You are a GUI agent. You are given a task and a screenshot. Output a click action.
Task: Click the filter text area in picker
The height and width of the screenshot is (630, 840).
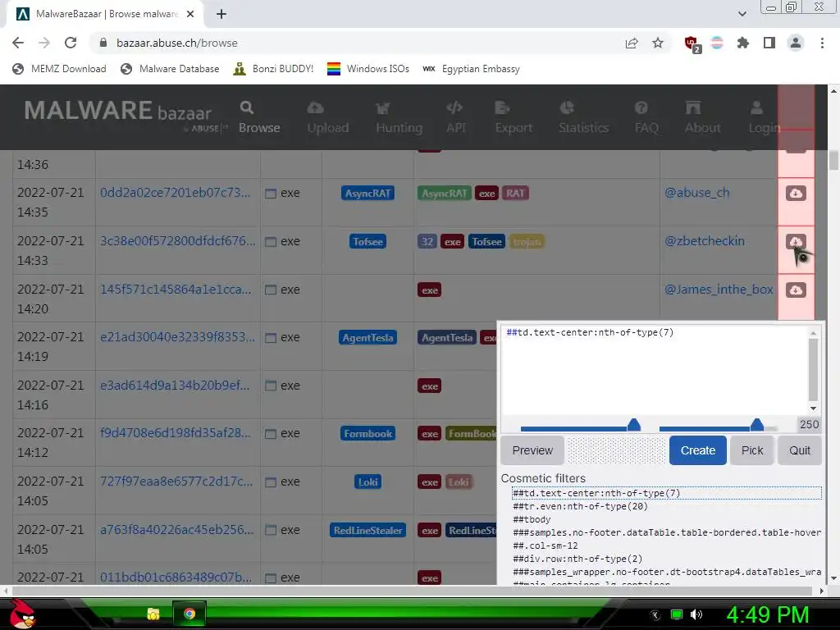[x=654, y=370]
